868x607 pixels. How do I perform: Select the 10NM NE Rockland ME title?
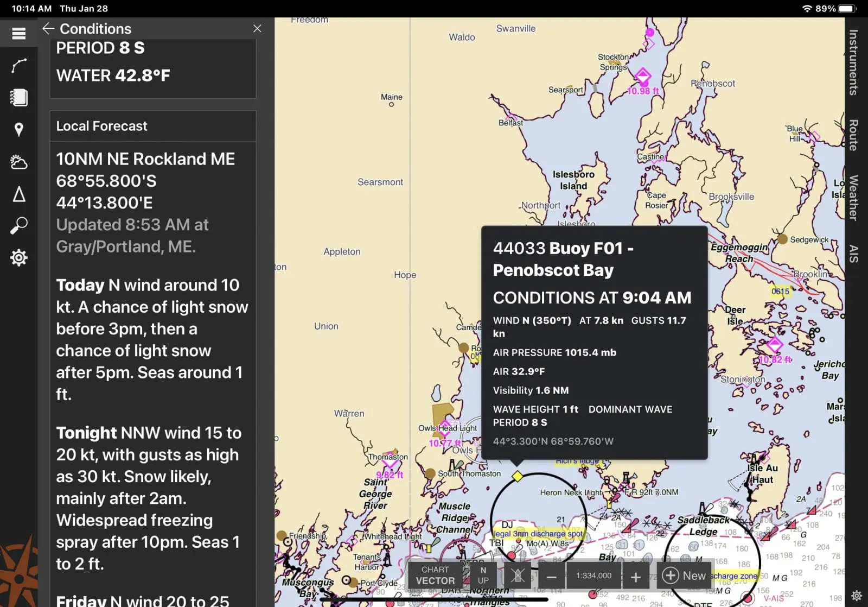(145, 159)
